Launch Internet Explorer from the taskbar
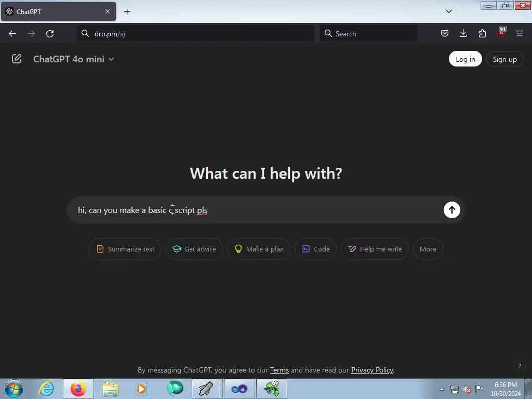 click(46, 389)
